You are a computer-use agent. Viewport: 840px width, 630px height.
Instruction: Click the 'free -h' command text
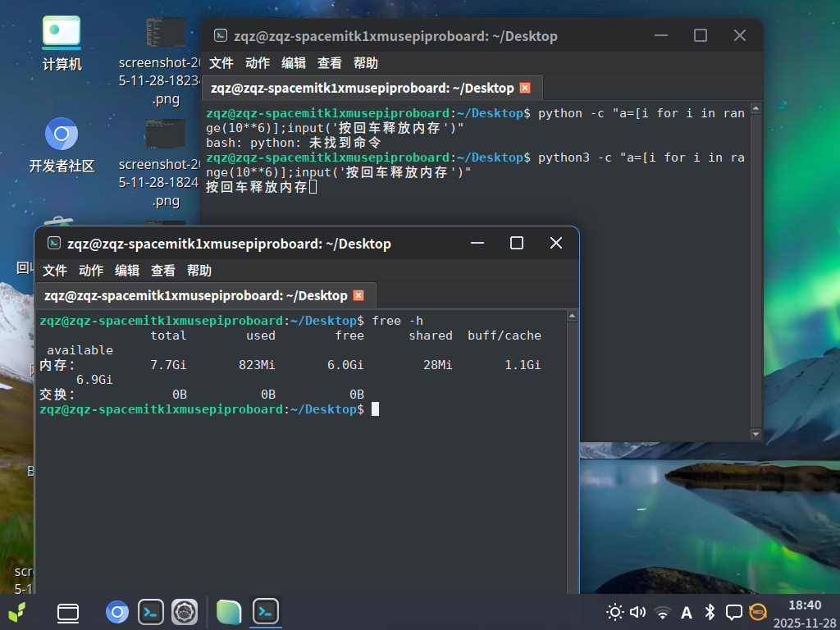pos(397,321)
